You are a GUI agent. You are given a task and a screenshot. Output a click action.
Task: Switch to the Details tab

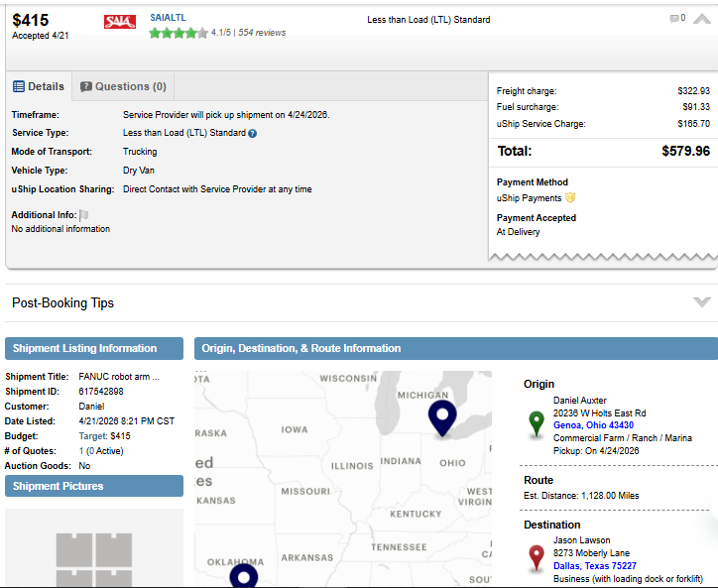pyautogui.click(x=39, y=86)
